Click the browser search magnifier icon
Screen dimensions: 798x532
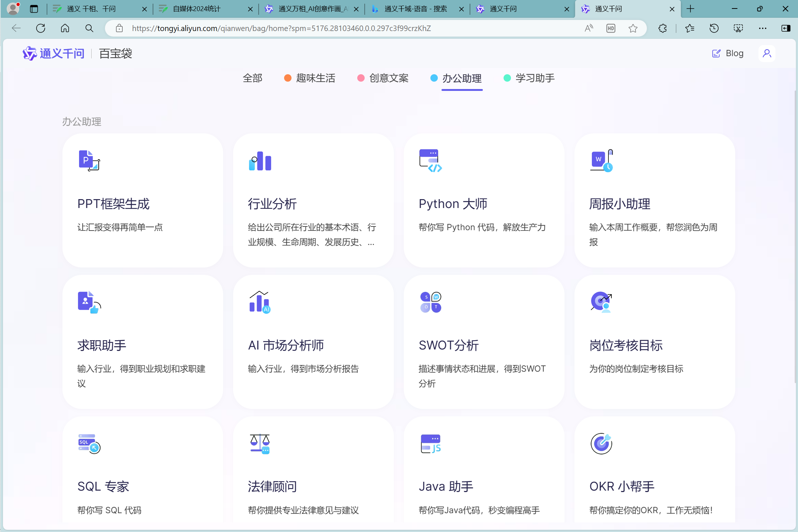(x=89, y=28)
